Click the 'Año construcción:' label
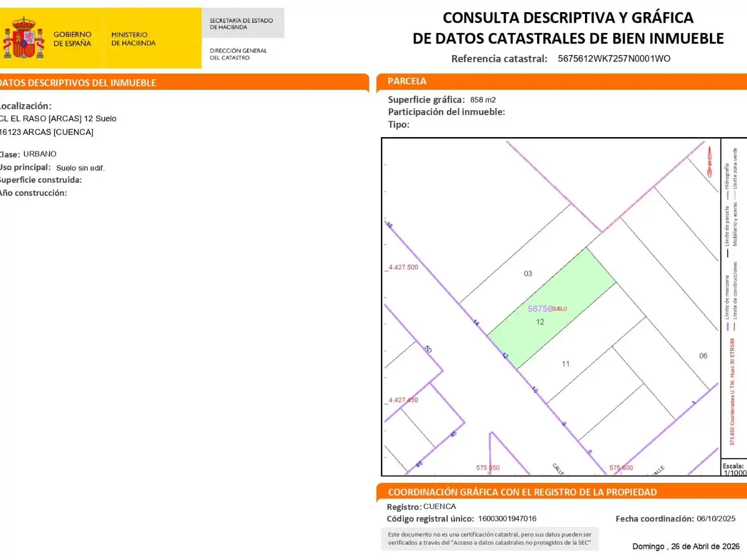 (33, 193)
